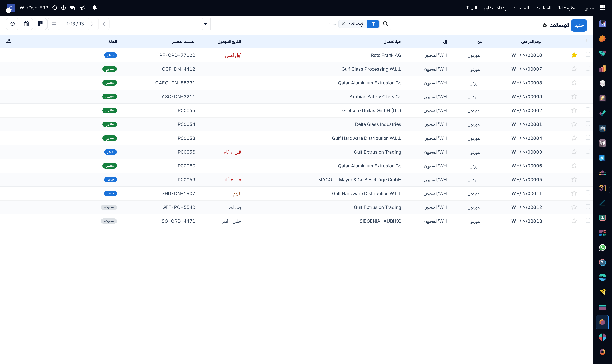
Task: Click source document QAEC-DN-88231
Action: (175, 83)
